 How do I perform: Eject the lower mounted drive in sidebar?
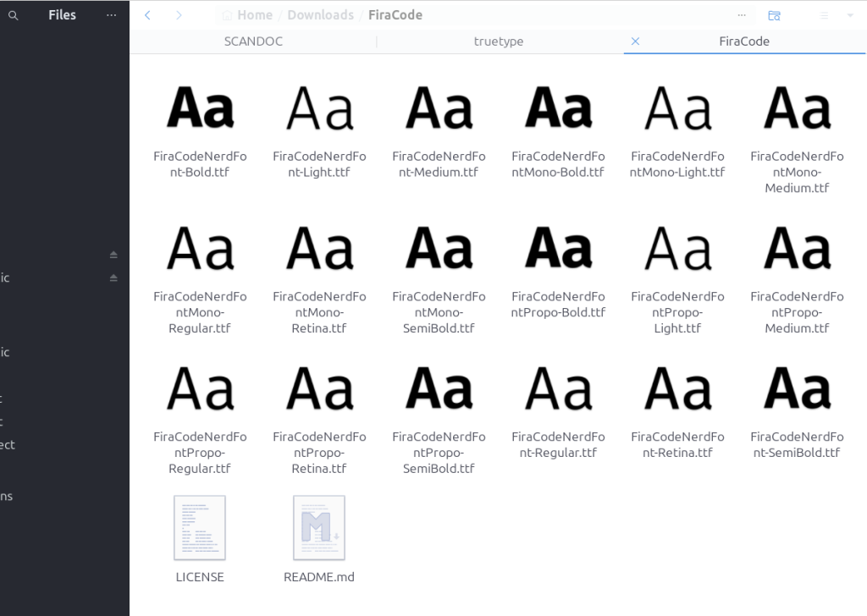113,278
